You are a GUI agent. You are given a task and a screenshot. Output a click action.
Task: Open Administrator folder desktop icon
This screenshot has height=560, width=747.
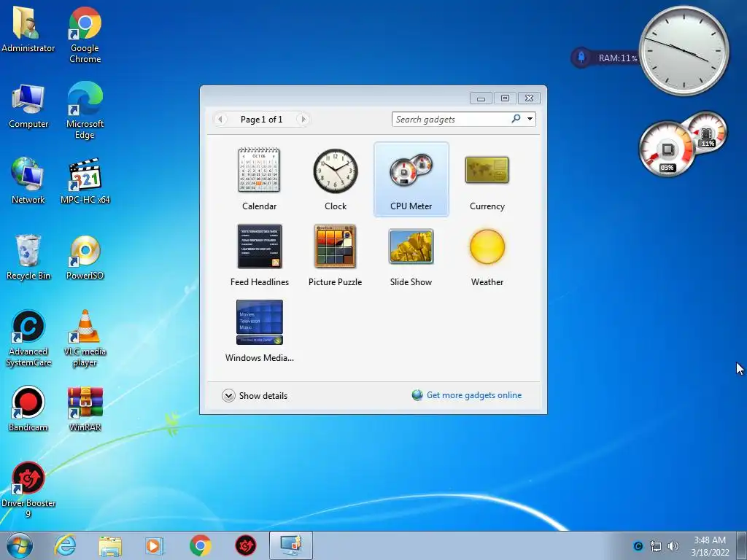pos(28,29)
